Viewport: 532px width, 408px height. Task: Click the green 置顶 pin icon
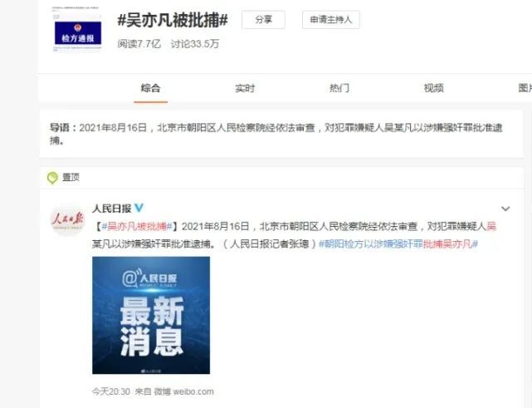point(52,178)
